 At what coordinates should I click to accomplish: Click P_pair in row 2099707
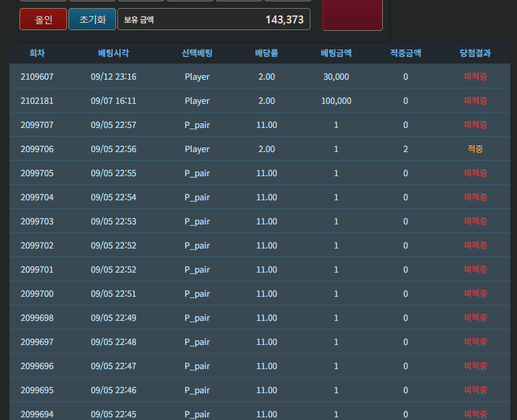[x=197, y=125]
